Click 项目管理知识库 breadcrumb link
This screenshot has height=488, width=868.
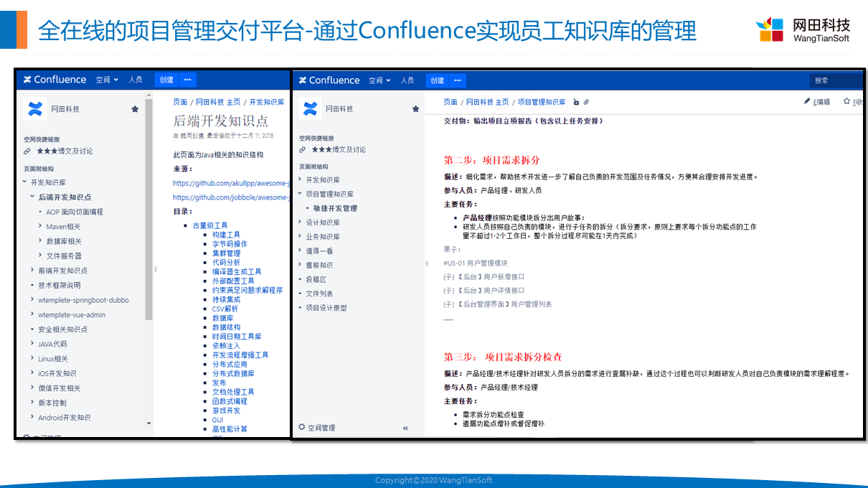point(542,103)
